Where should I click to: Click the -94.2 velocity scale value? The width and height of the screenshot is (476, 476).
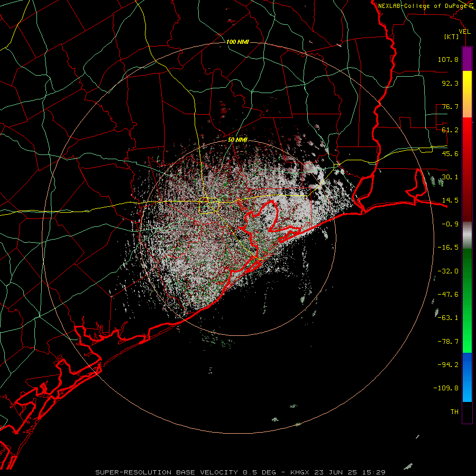448,365
